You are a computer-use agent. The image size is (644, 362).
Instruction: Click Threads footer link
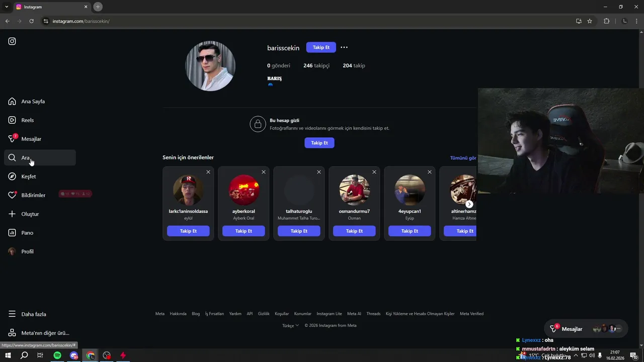(373, 314)
